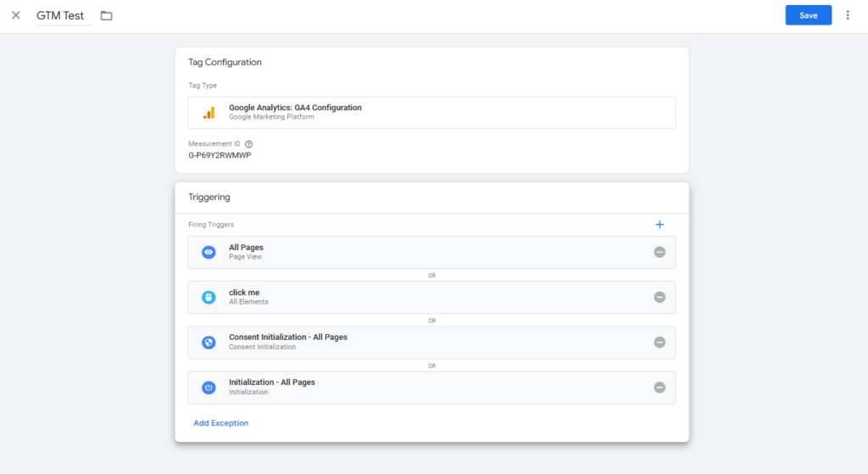Viewport: 868px width, 474px height.
Task: Click the Initialization power icon
Action: click(209, 388)
